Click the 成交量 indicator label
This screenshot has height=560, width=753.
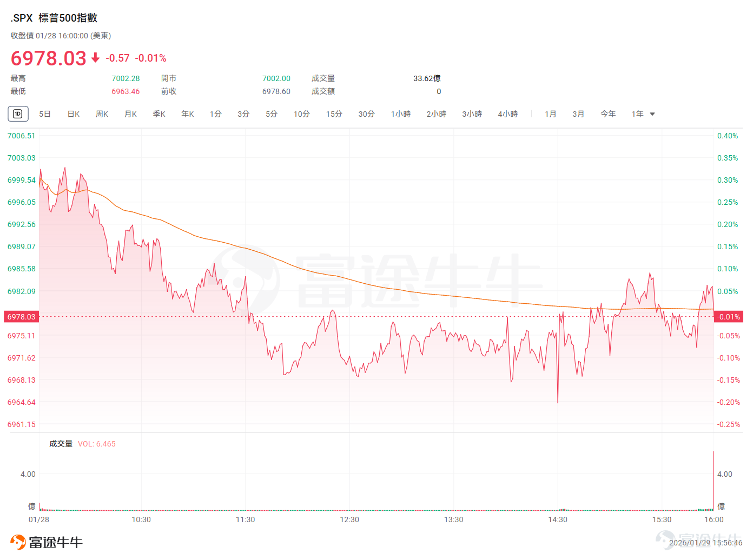(x=61, y=444)
